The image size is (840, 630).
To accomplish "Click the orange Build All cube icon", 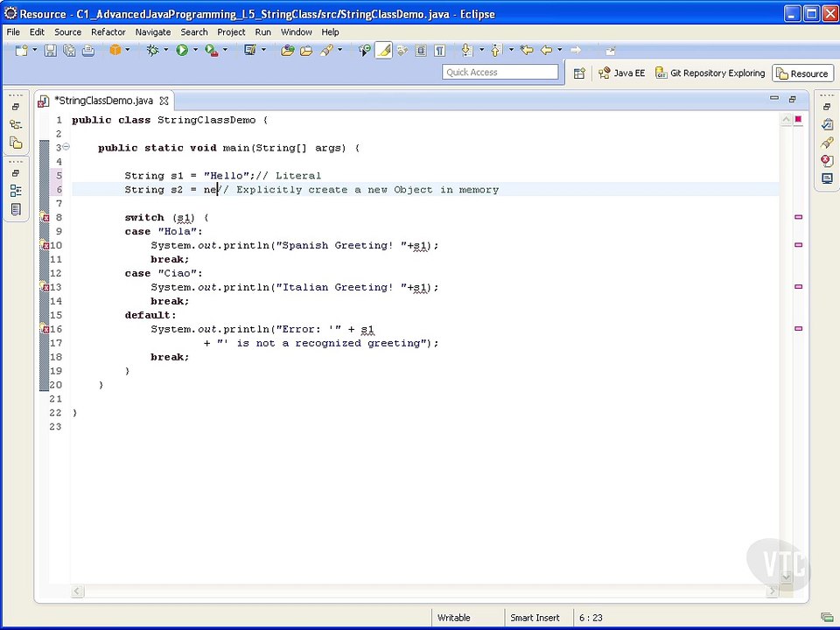I will pyautogui.click(x=115, y=50).
